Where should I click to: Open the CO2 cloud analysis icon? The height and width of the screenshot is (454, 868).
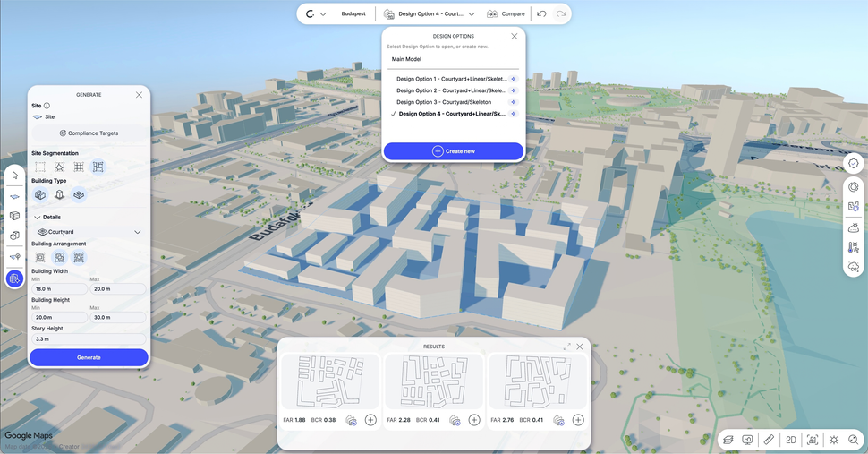854,267
